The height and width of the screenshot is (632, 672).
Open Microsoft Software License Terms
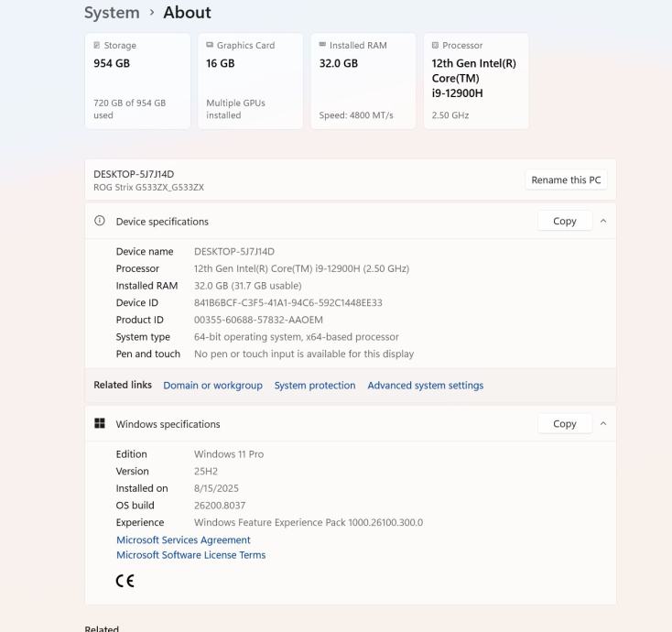point(190,555)
